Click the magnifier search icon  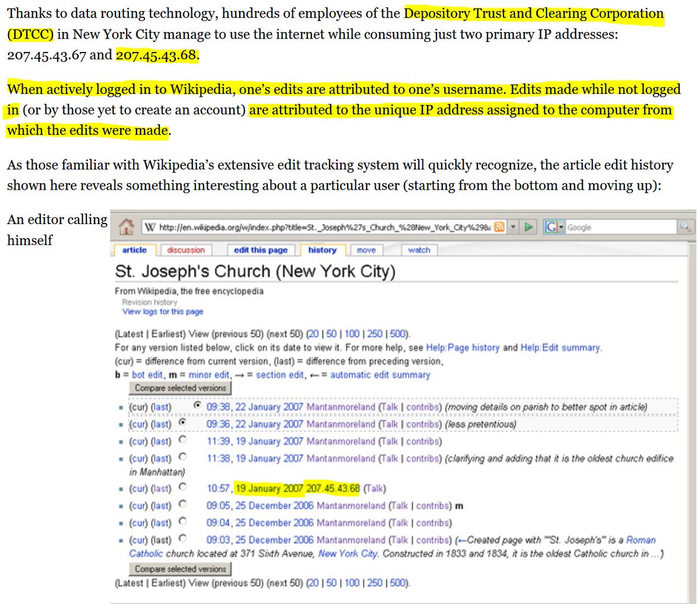pos(685,227)
